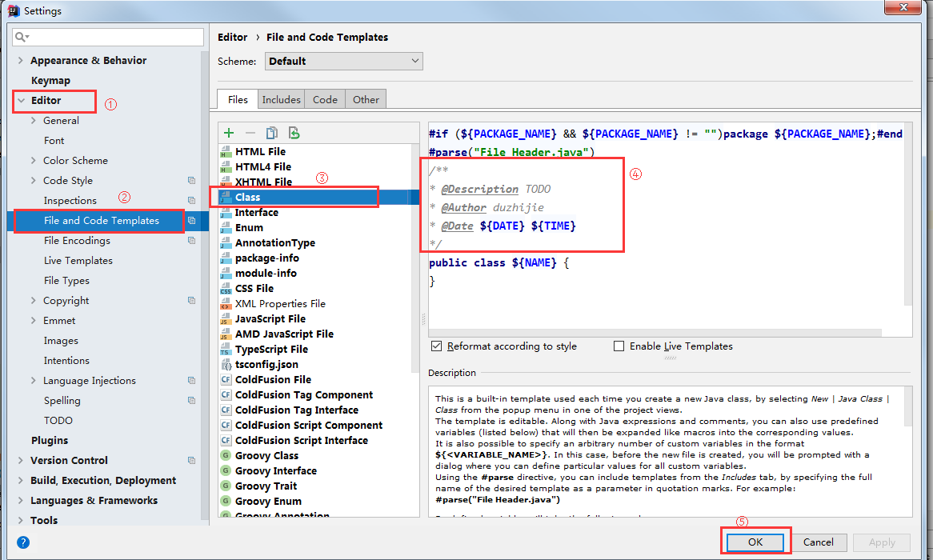
Task: Switch to the Includes tab
Action: click(281, 98)
